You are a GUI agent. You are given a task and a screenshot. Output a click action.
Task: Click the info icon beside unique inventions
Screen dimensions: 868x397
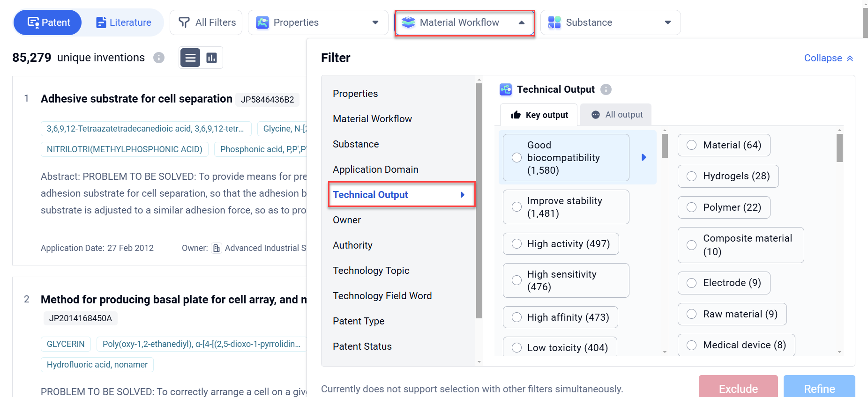pos(159,58)
